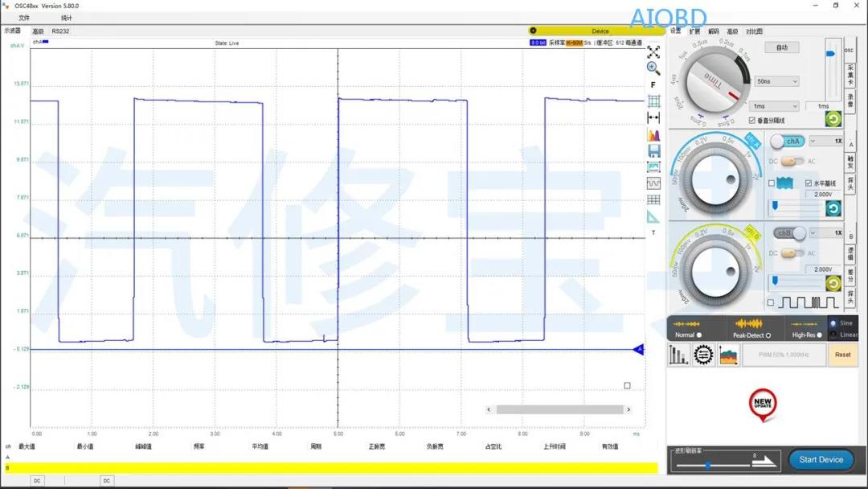Open the 文件 menu

[x=24, y=18]
